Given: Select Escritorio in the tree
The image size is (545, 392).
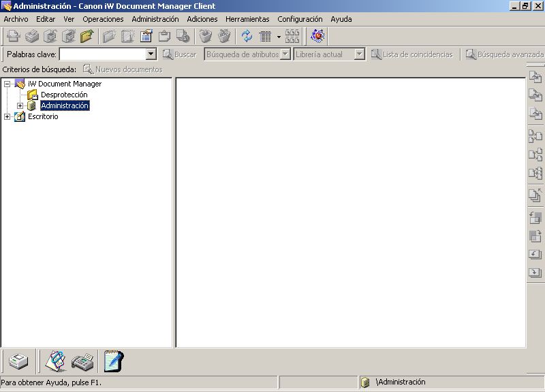Looking at the screenshot, I should 43,116.
